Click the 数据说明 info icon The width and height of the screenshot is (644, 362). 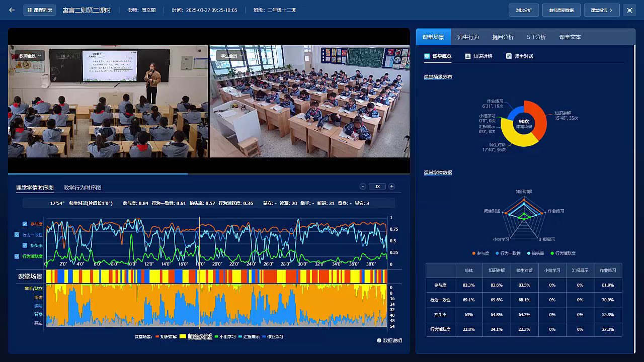pyautogui.click(x=379, y=341)
